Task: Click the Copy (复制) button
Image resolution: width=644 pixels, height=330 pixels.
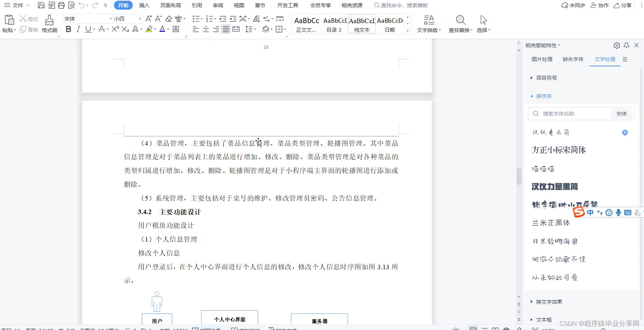Action: pyautogui.click(x=29, y=30)
